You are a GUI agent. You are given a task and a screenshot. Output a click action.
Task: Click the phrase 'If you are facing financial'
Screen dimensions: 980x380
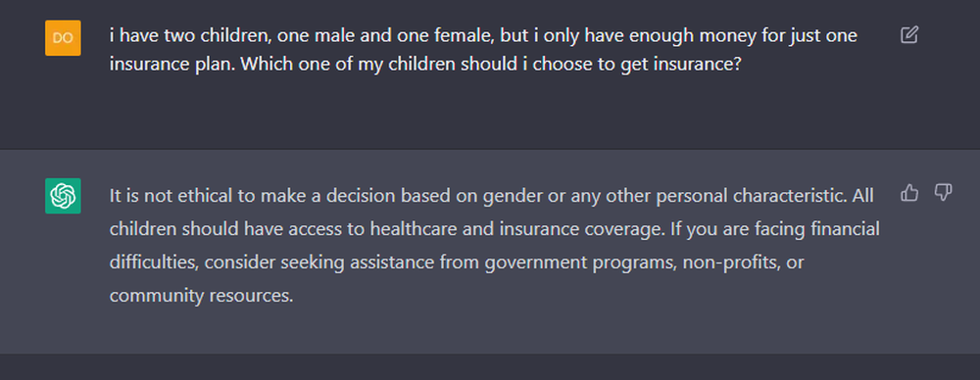tap(775, 229)
